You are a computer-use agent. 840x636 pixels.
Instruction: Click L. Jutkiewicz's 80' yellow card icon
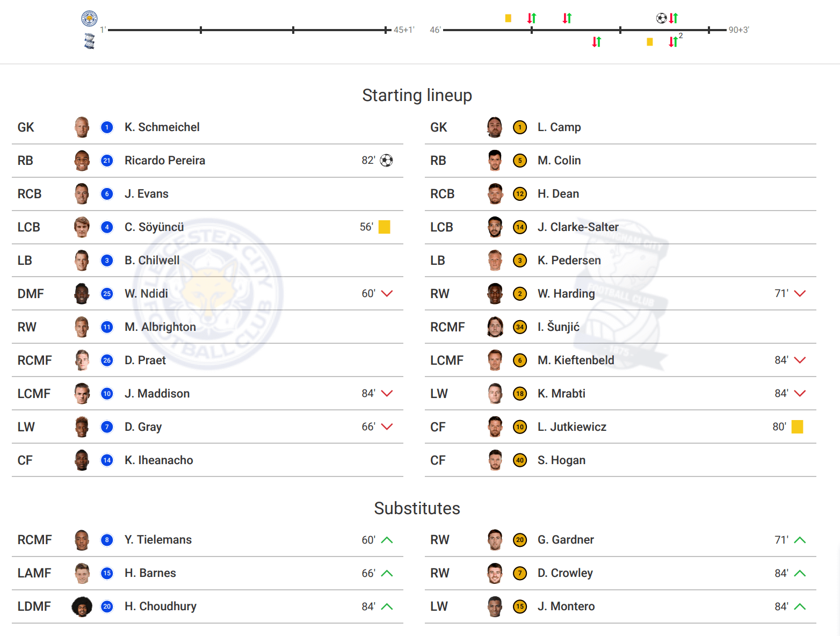(x=798, y=427)
